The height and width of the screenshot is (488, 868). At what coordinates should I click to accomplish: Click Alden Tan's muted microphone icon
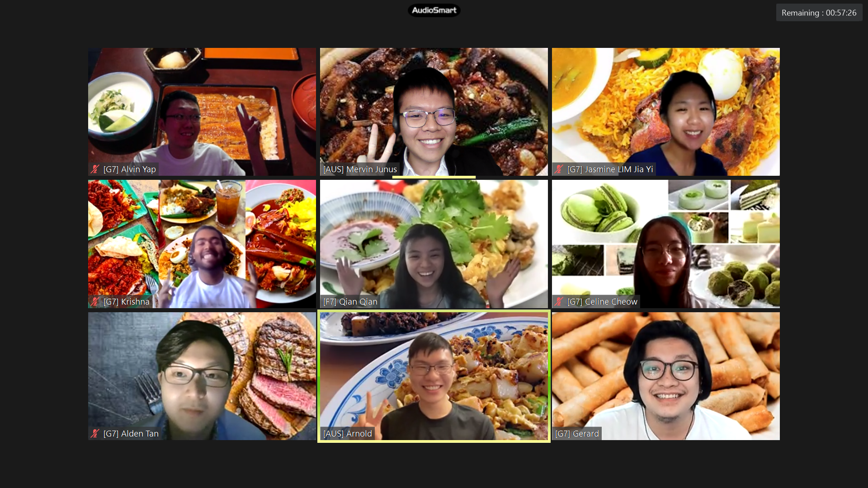tap(95, 434)
